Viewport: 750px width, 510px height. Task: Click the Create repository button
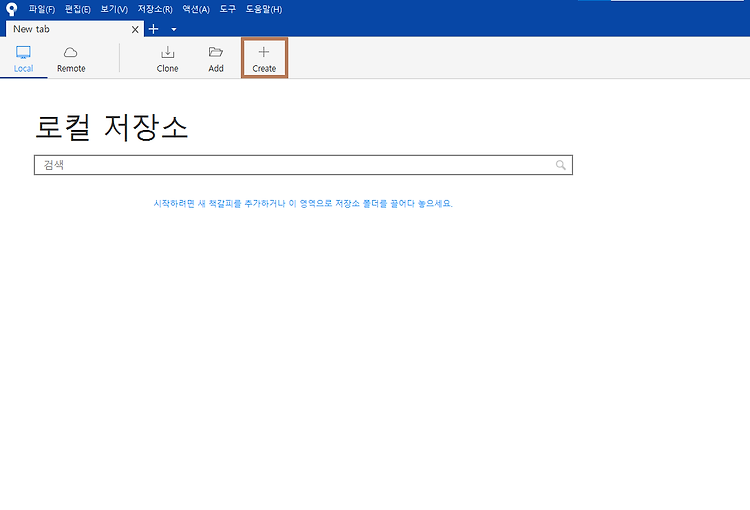pyautogui.click(x=264, y=58)
